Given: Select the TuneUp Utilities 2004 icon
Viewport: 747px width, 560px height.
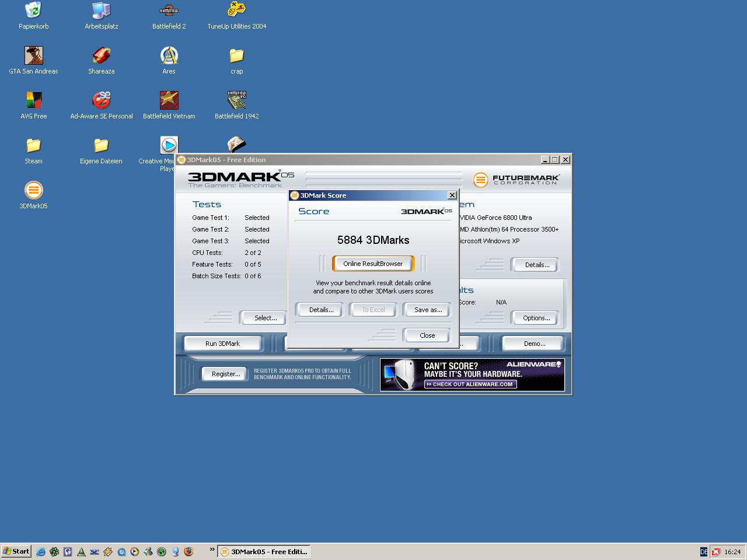Looking at the screenshot, I should (x=236, y=16).
